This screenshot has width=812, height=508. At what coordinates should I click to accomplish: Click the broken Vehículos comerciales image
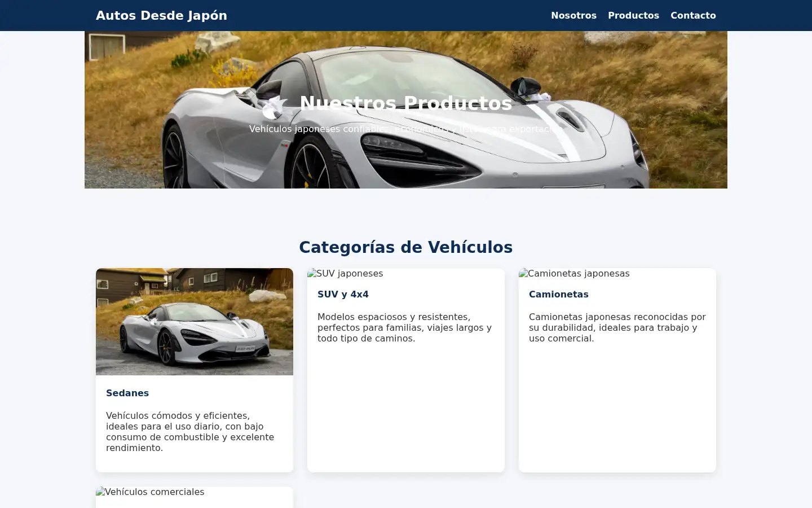[150, 492]
